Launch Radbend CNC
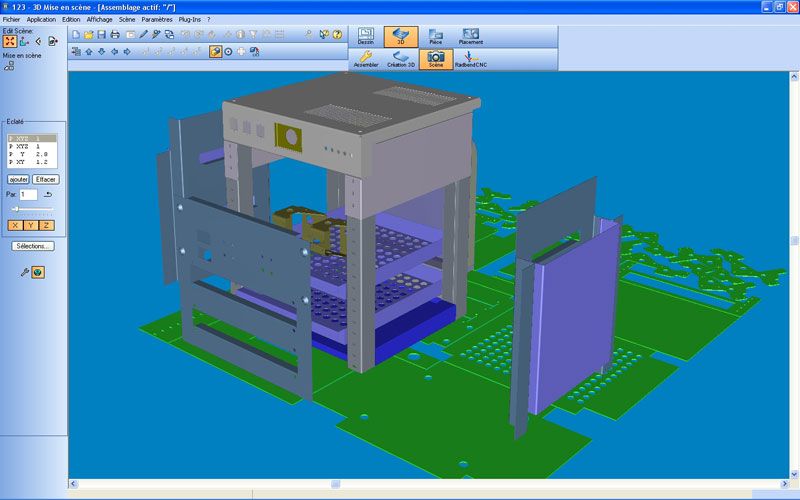This screenshot has height=500, width=800. tap(470, 59)
